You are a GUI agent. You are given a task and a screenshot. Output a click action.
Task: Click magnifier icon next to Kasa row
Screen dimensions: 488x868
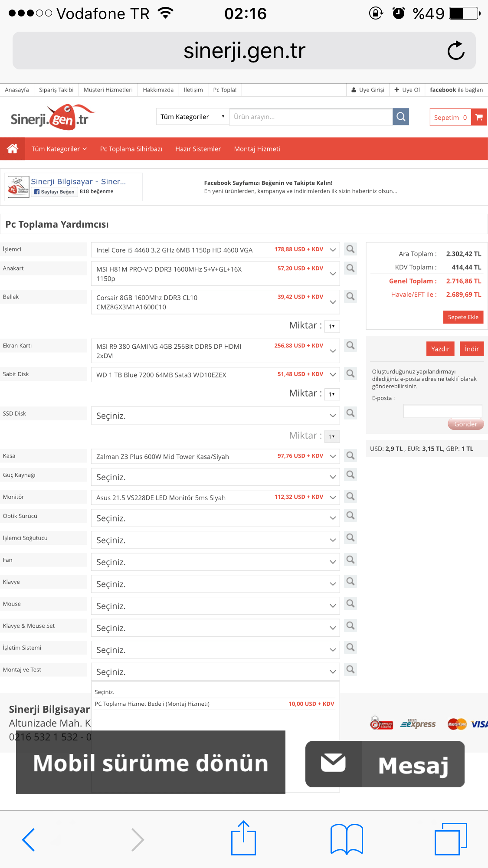click(350, 455)
